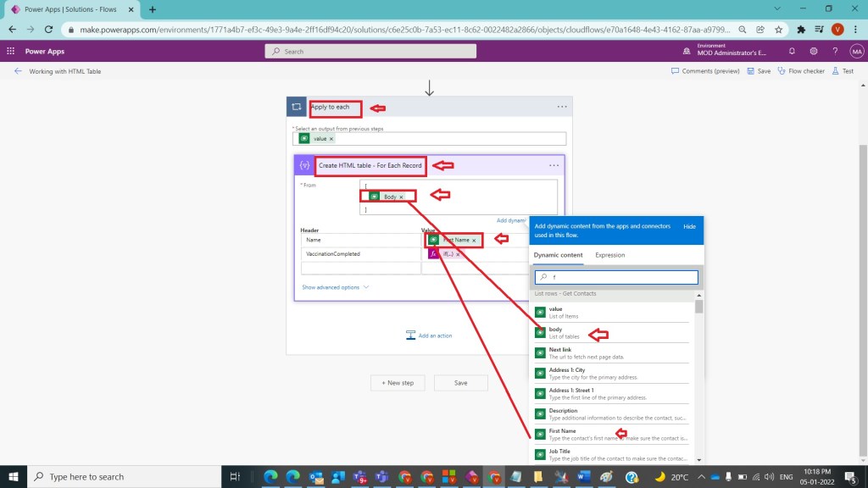Viewport: 868px width, 488px height.
Task: Open the settings gear in header
Action: click(814, 52)
